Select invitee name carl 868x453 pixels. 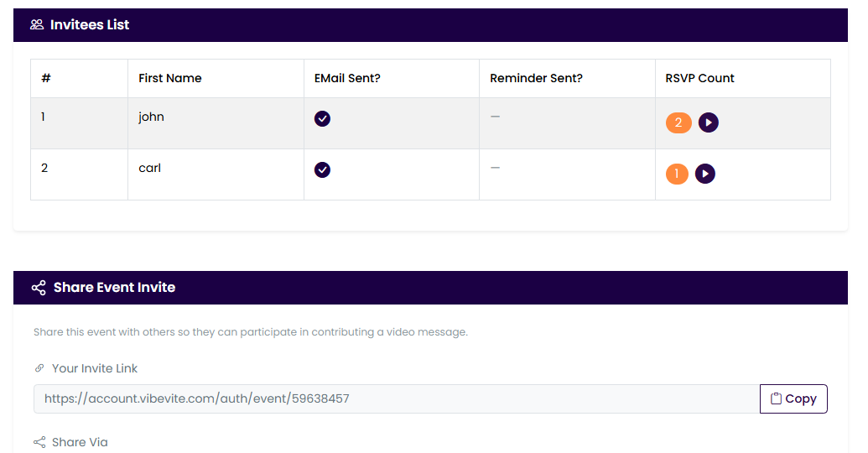[149, 168]
